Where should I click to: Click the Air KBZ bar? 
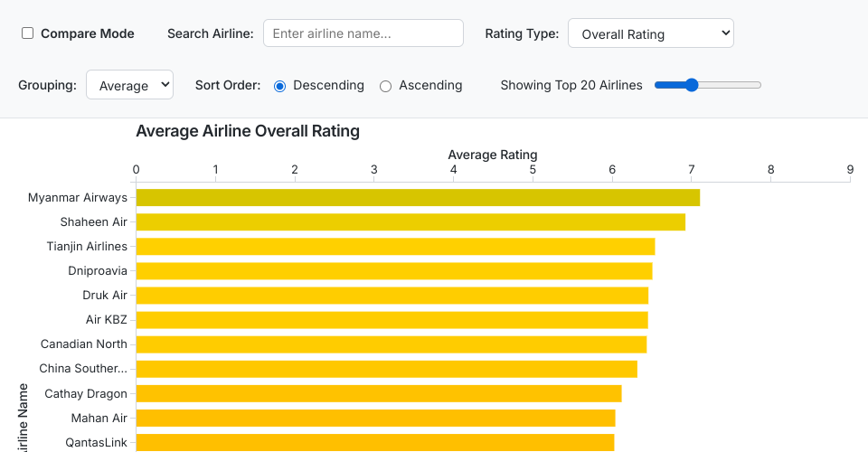(392, 319)
